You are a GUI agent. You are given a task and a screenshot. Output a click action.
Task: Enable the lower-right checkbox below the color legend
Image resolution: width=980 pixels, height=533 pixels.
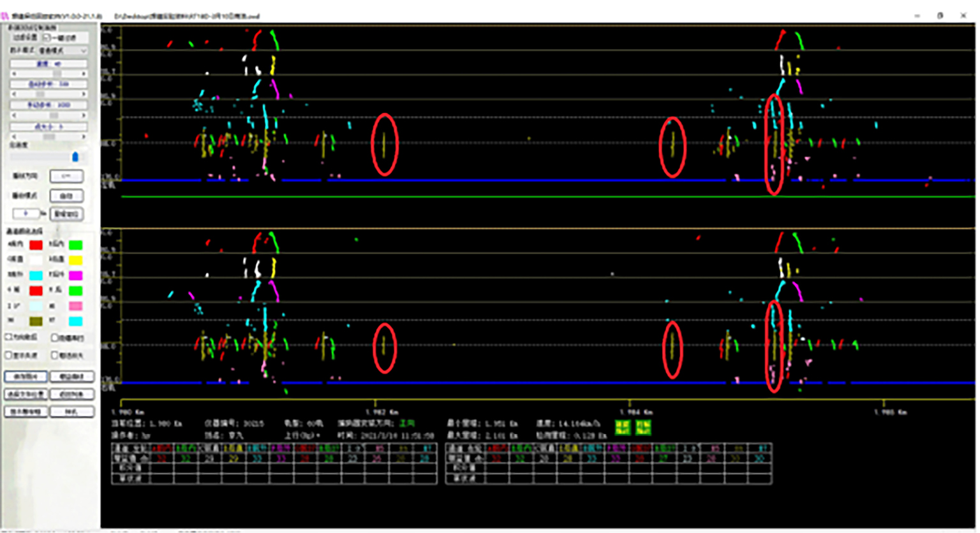(56, 355)
